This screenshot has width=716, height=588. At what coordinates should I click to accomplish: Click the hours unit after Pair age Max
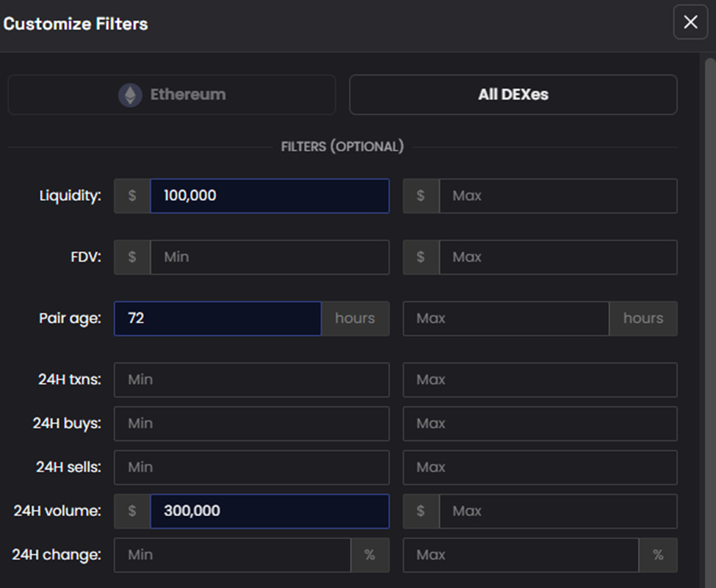[643, 318]
